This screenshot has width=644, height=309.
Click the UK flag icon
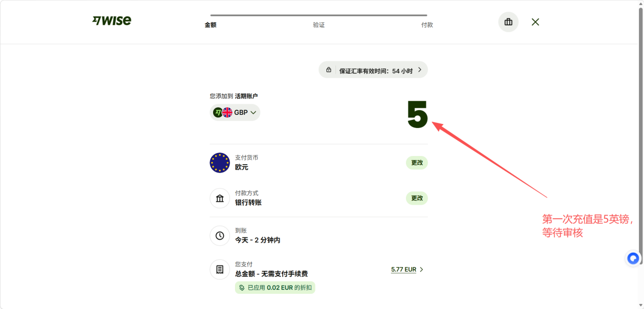227,112
